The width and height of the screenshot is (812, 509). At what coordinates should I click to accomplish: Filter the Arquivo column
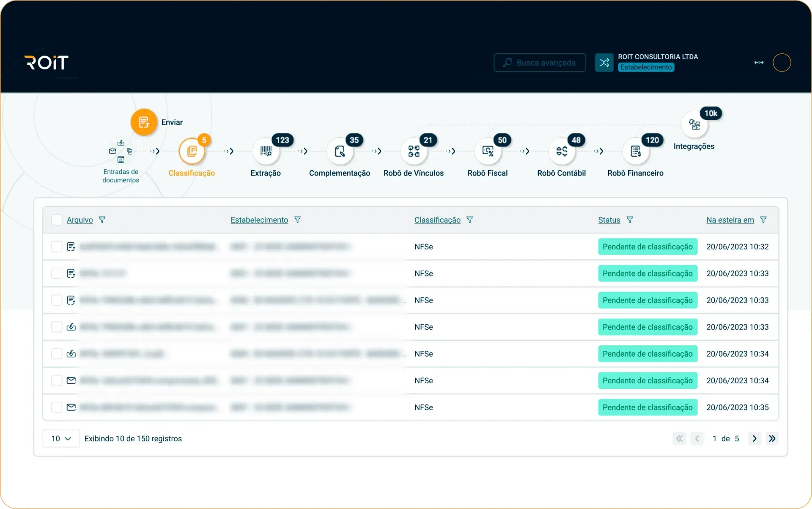(x=102, y=220)
